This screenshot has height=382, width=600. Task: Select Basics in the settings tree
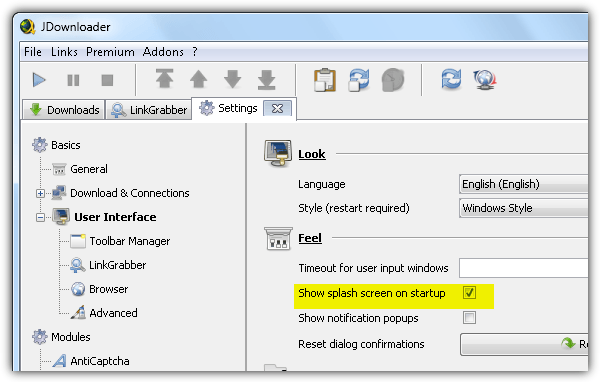65,145
